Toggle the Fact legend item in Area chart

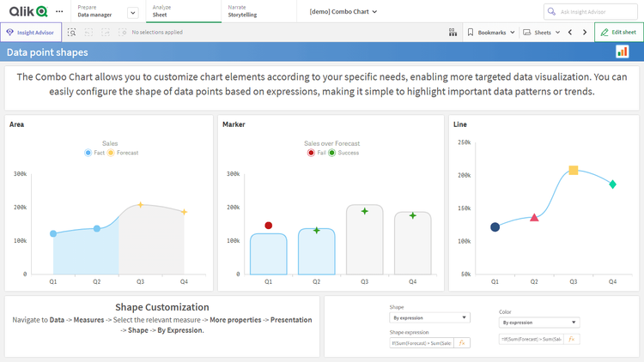94,152
